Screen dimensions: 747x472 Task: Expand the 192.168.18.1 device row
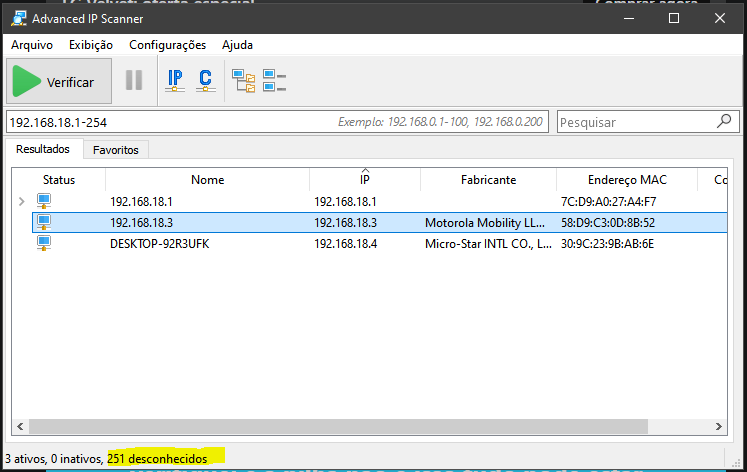tap(21, 201)
